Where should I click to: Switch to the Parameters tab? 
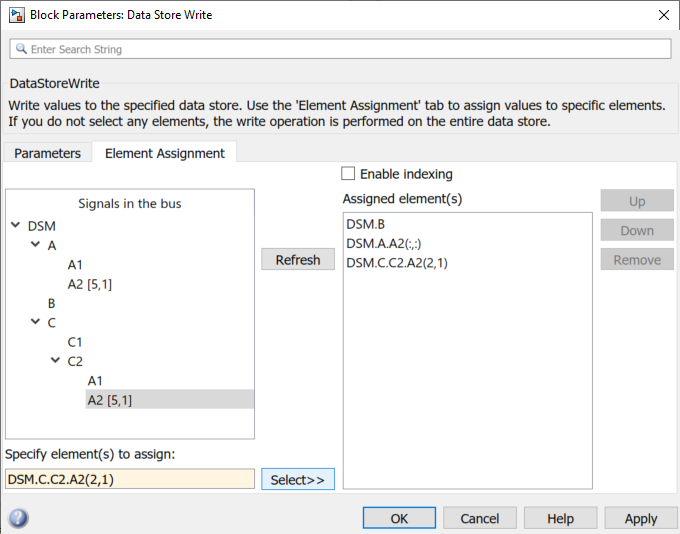click(47, 153)
